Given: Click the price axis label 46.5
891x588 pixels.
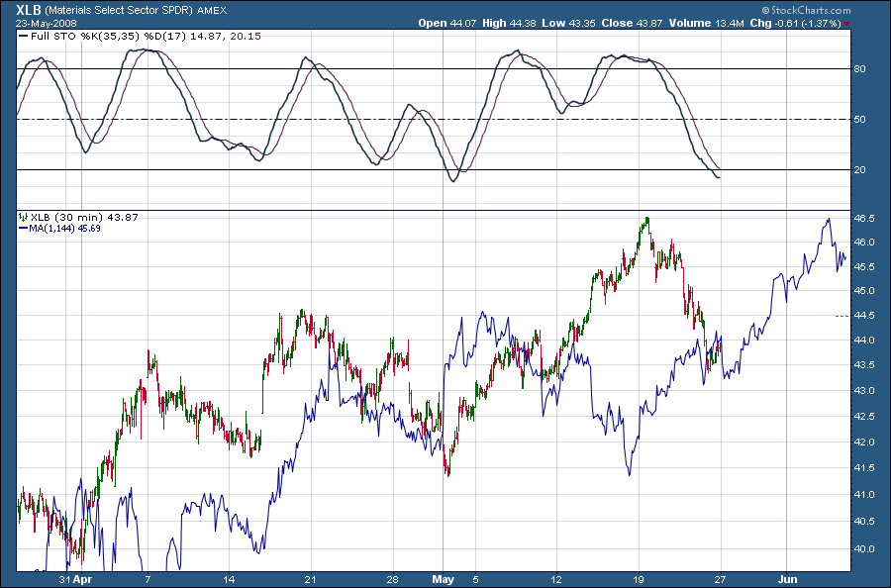Looking at the screenshot, I should click(x=863, y=218).
